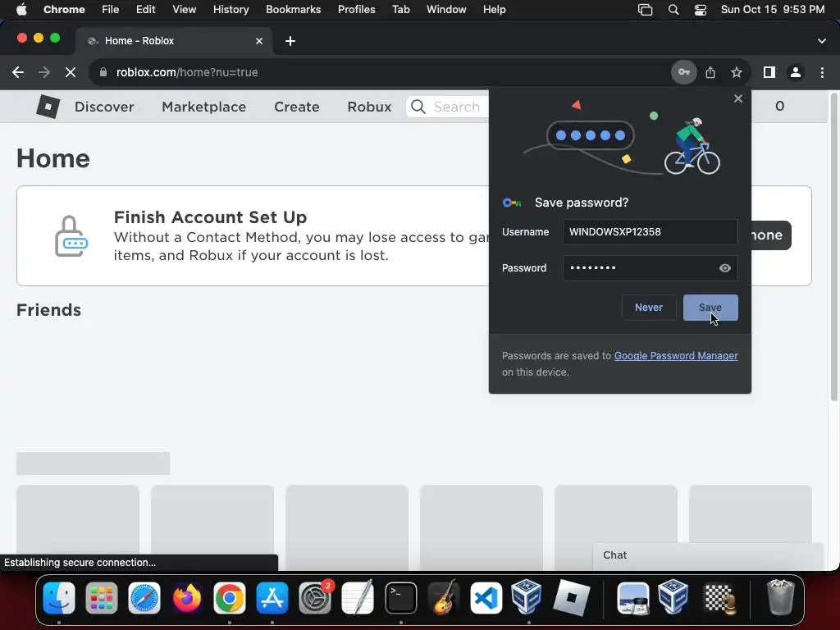Open Launchpad from the dock

click(x=101, y=598)
